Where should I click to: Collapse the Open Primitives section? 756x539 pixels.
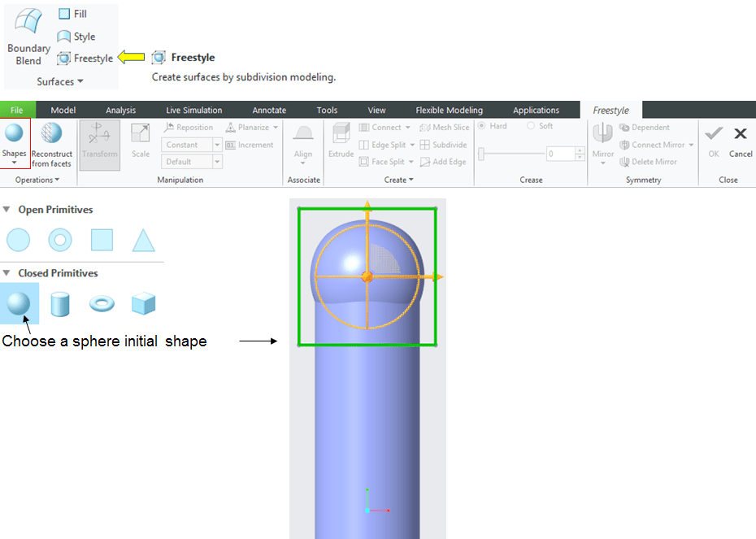point(7,210)
